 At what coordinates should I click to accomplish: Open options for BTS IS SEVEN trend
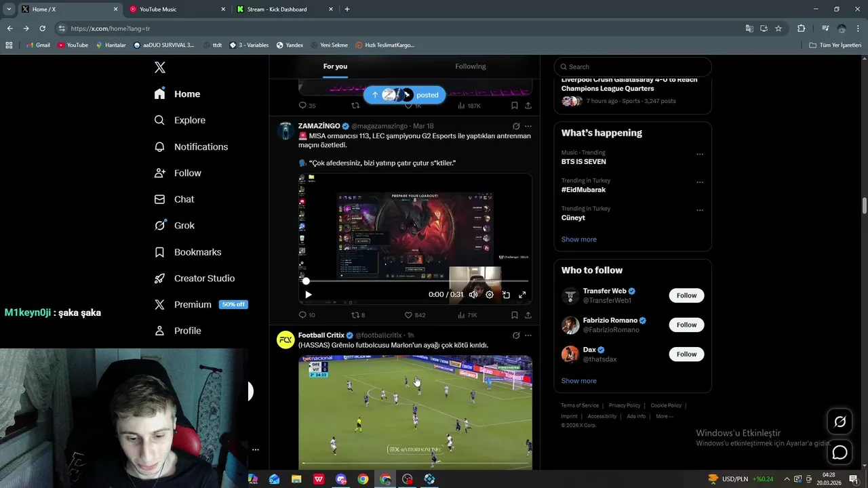pos(700,154)
